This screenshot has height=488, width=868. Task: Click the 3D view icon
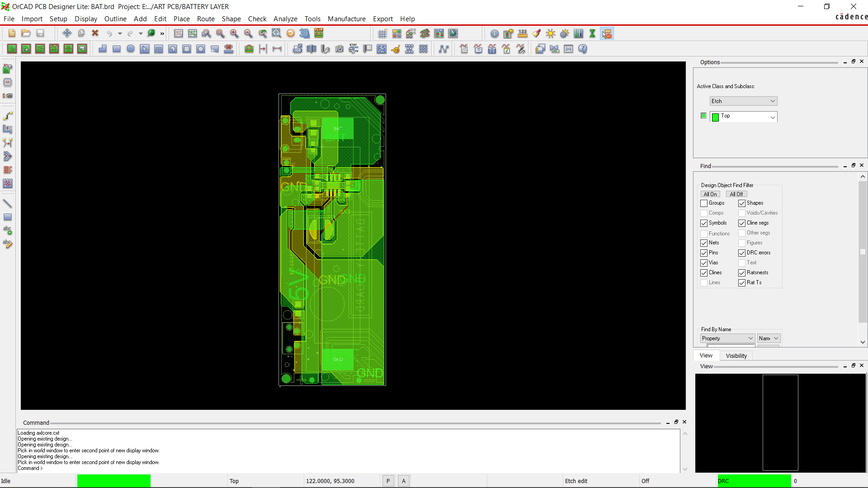click(305, 33)
